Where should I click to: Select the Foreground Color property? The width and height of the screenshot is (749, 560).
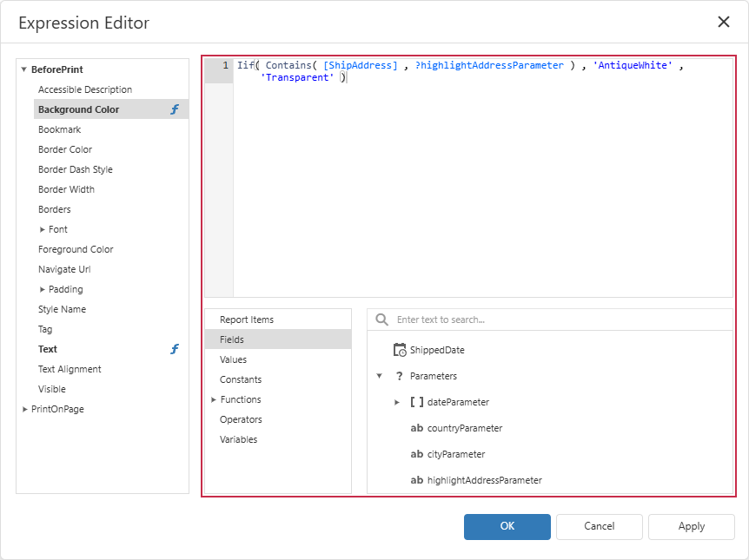pos(111,249)
